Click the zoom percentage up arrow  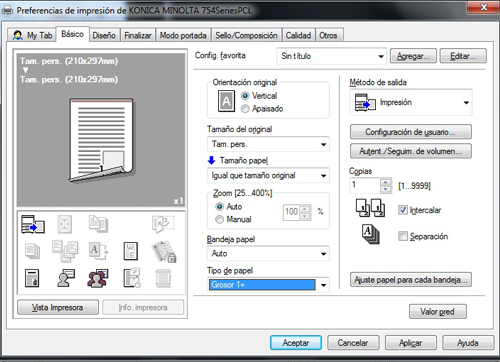[305, 209]
